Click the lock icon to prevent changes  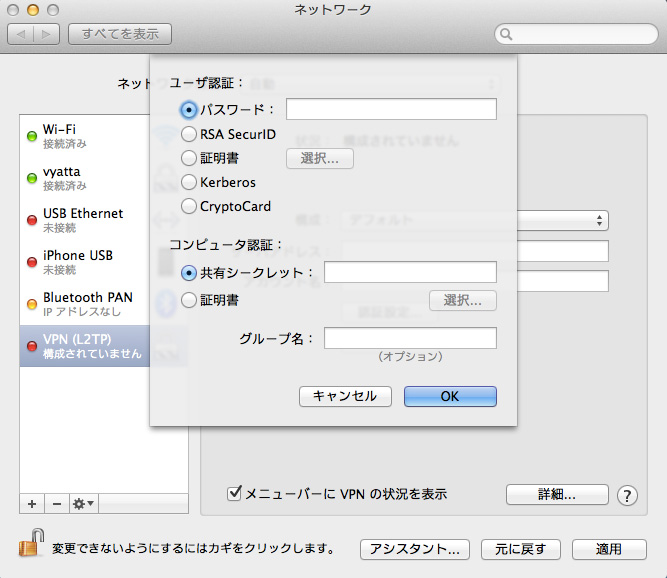click(x=28, y=543)
